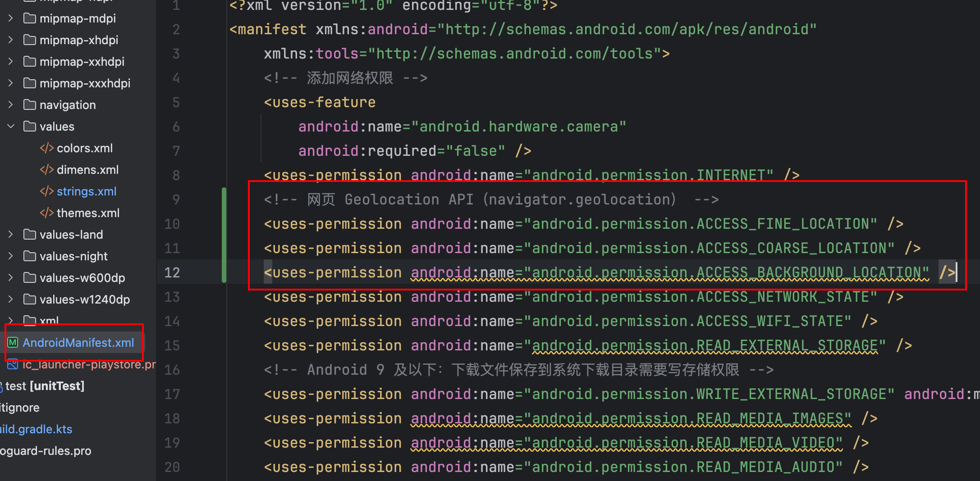Click the dimens.xml XML file icon
Viewport: 980px width, 481px height.
47,170
